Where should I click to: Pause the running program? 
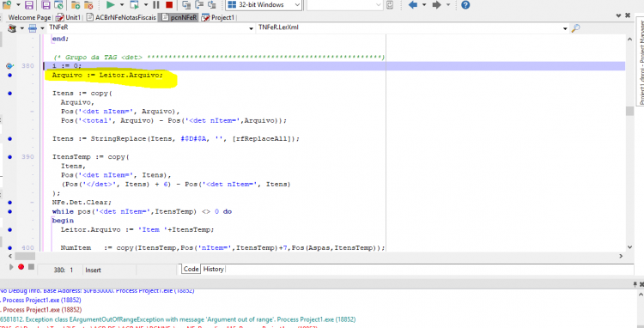pyautogui.click(x=156, y=5)
